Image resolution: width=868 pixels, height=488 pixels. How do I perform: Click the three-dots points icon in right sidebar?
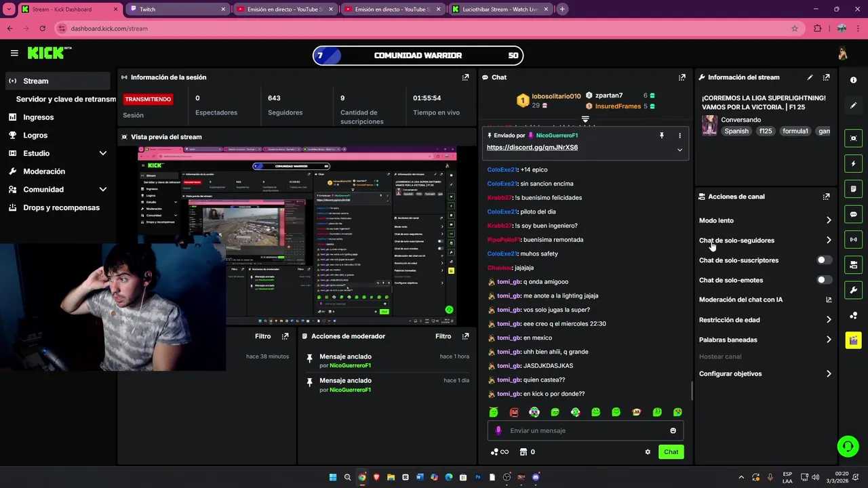[853, 315]
